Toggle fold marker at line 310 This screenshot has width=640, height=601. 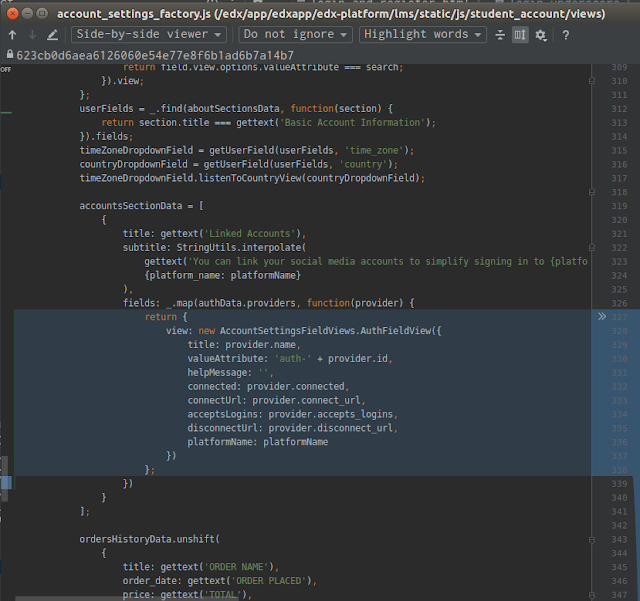click(592, 81)
